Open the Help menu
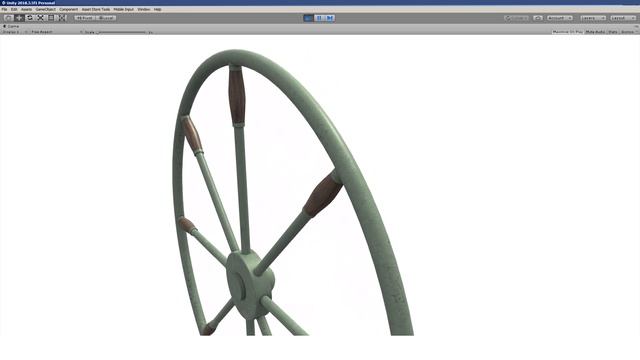Image resolution: width=640 pixels, height=360 pixels. click(x=158, y=9)
